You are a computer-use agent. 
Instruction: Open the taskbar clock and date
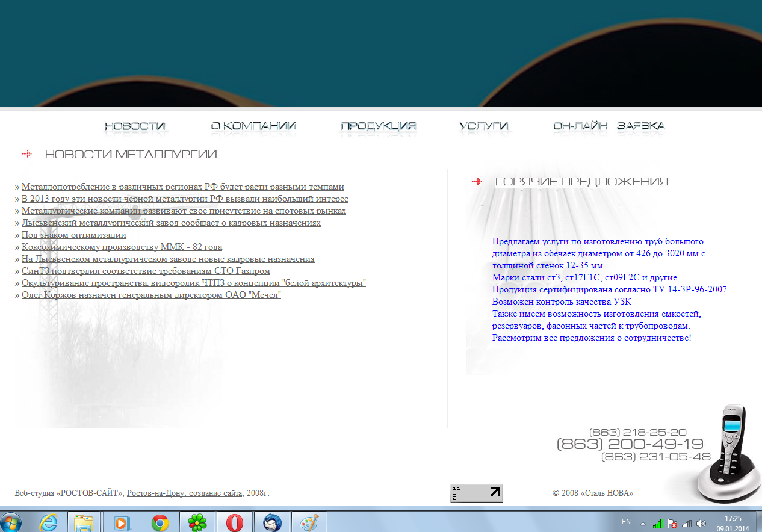733,522
